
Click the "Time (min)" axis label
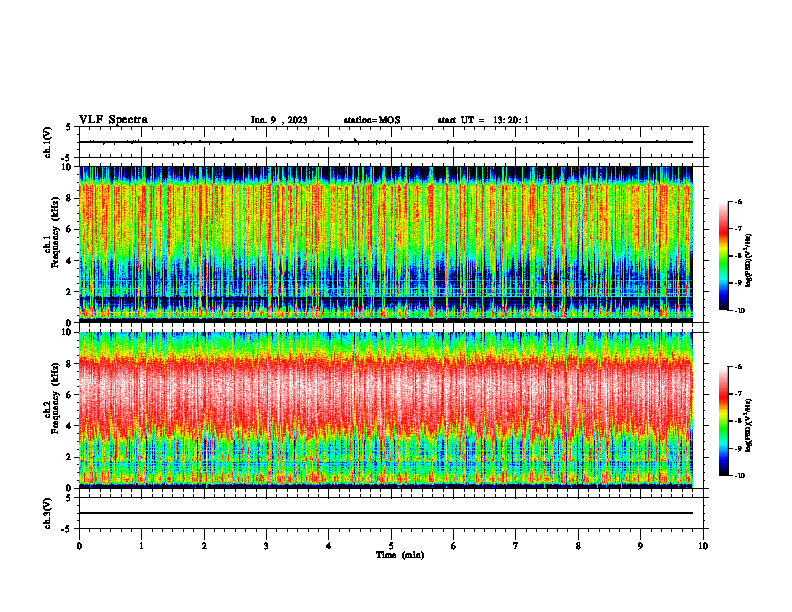(400, 555)
